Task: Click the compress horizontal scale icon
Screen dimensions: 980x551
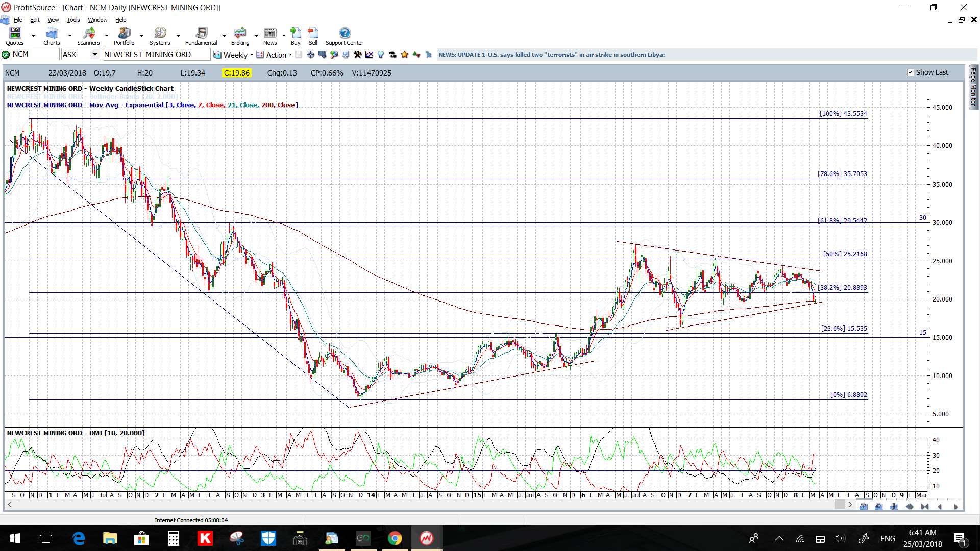Action: pyautogui.click(x=925, y=507)
